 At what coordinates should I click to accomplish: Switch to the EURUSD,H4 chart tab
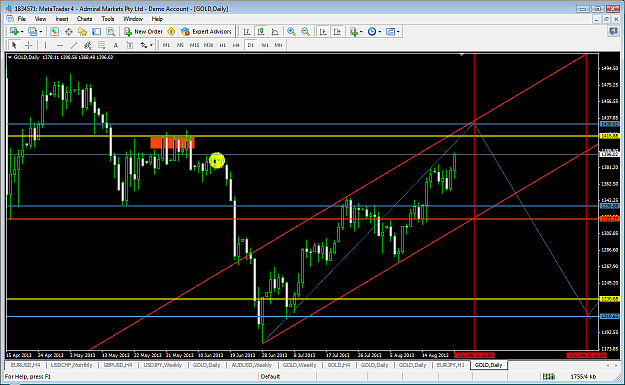26,365
